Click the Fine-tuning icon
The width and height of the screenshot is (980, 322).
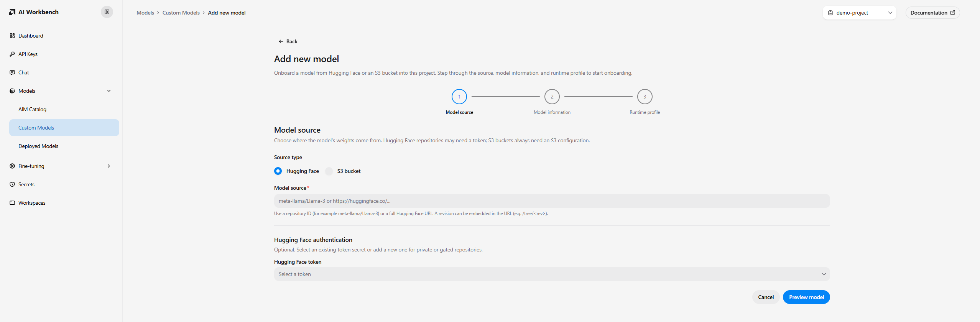click(12, 166)
